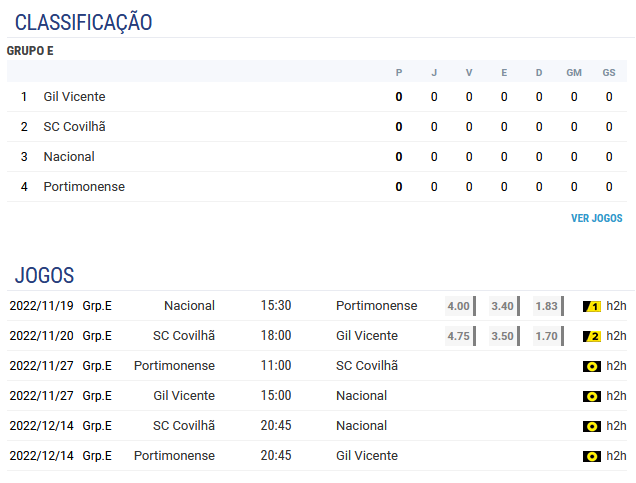Select the 3.40 draw odds

coord(505,306)
